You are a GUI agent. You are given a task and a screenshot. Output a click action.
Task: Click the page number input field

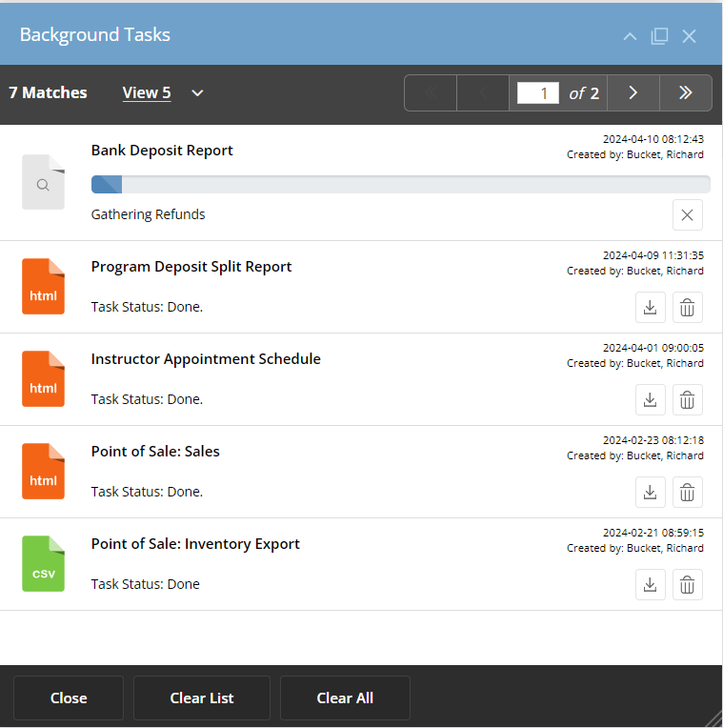(x=537, y=93)
